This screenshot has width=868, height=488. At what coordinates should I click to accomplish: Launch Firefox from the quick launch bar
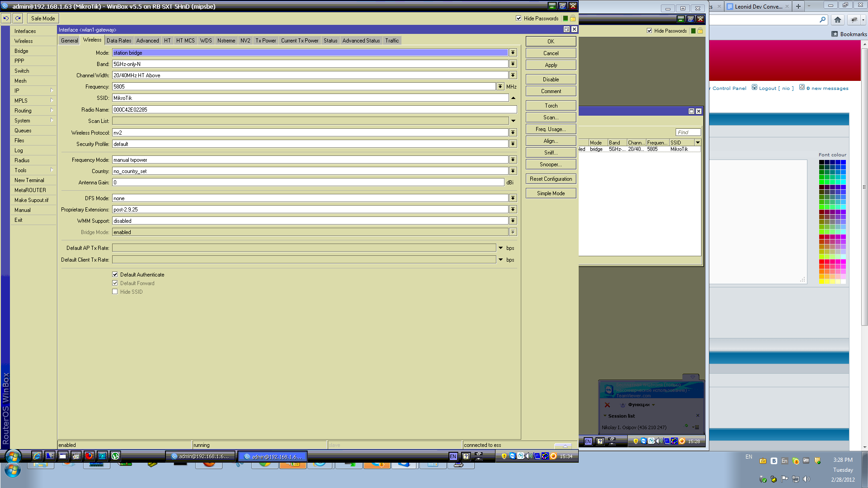pyautogui.click(x=89, y=456)
